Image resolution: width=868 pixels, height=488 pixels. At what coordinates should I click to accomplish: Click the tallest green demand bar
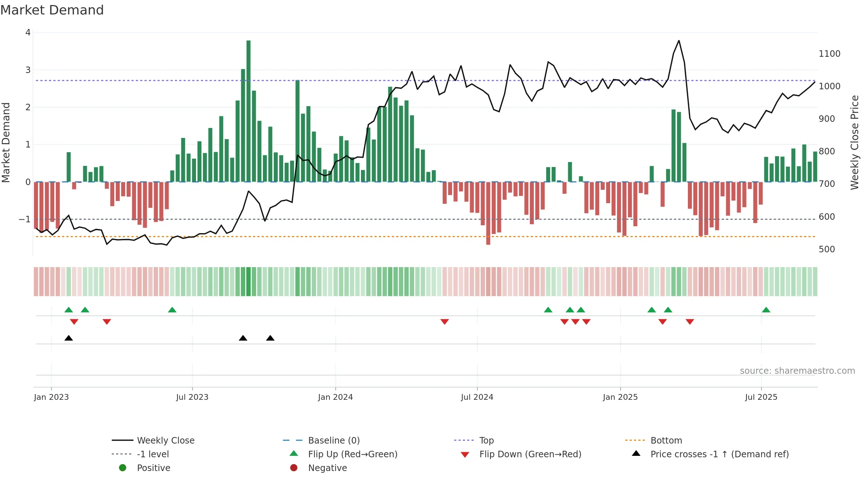click(x=248, y=111)
